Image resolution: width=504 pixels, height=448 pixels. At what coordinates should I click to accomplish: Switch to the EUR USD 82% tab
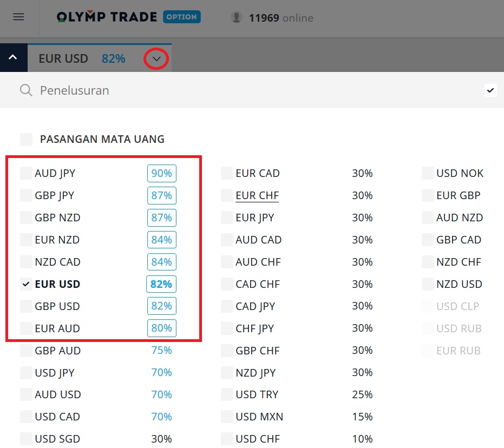point(81,58)
